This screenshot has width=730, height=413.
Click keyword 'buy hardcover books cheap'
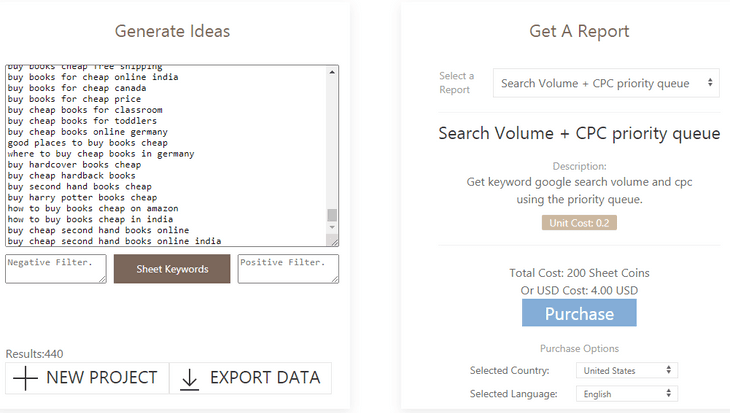pyautogui.click(x=74, y=164)
